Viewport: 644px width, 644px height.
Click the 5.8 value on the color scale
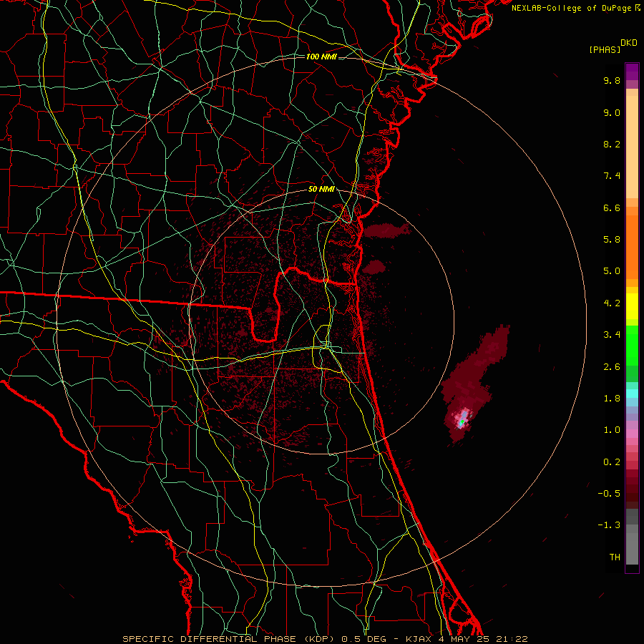pyautogui.click(x=612, y=240)
